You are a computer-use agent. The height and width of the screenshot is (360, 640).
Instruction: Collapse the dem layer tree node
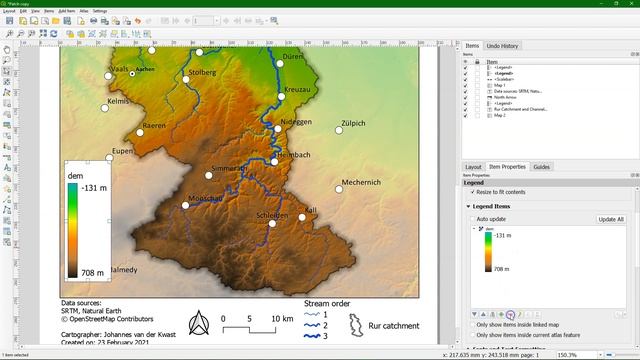click(474, 229)
